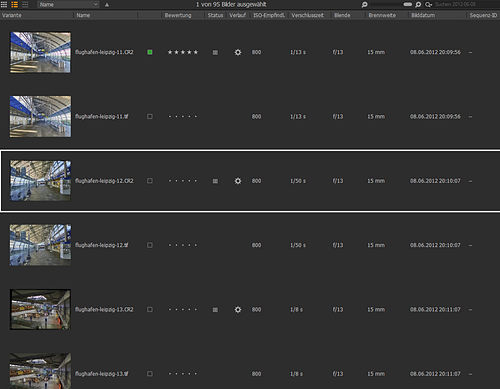Select thumbnail of flughafen-leipzig-11.tif
This screenshot has width=500, height=389.
pyautogui.click(x=40, y=117)
